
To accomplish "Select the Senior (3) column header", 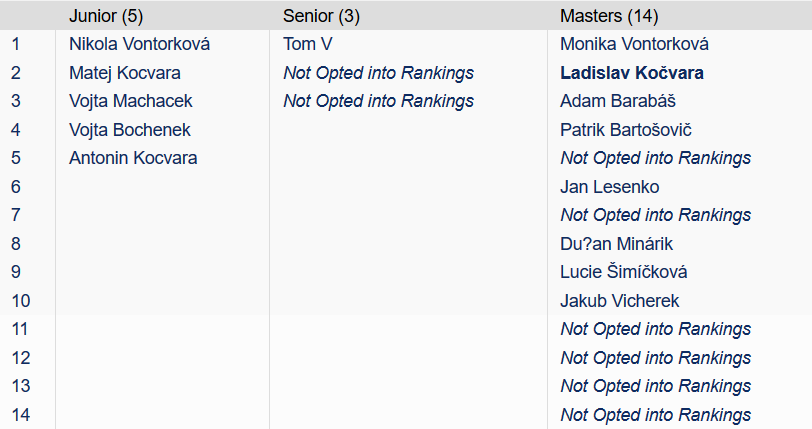I will [321, 16].
